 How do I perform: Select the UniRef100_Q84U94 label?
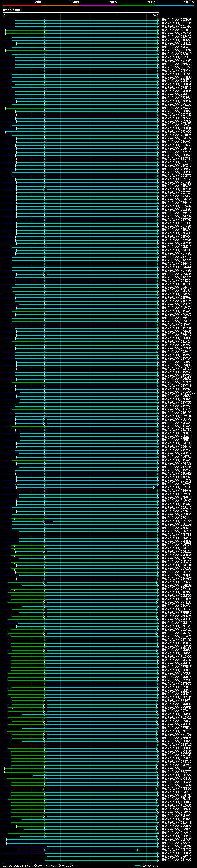(177, 135)
